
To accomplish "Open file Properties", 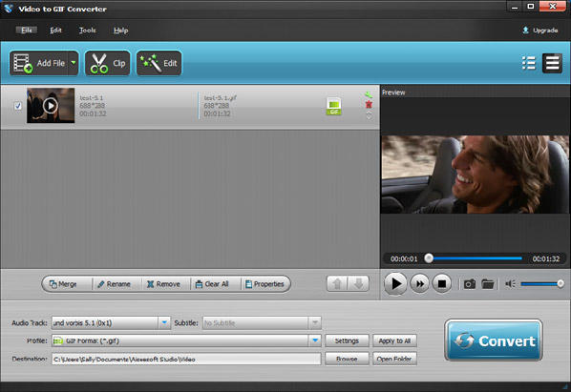I will coord(265,284).
